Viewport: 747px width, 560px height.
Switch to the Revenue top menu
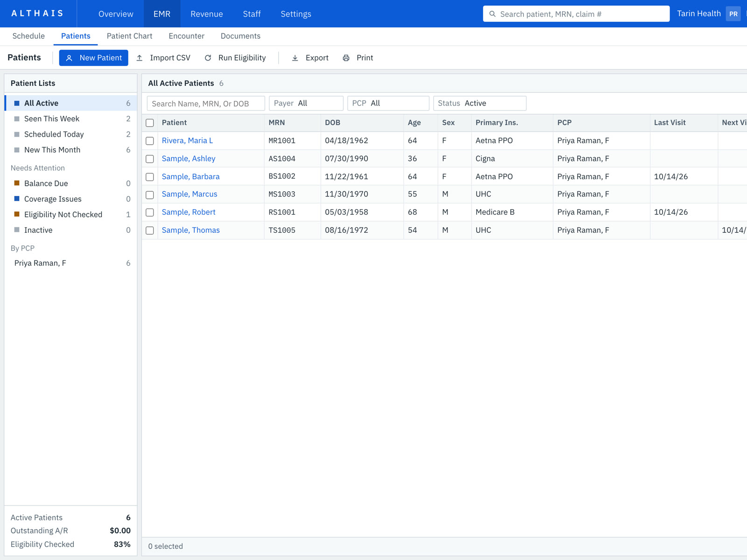[x=206, y=14]
